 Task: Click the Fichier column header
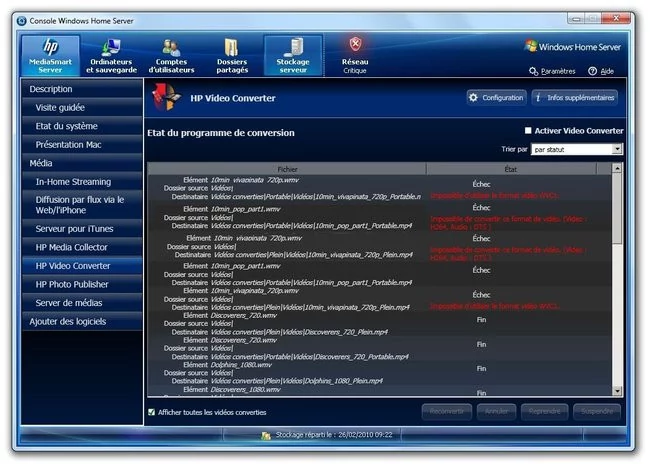coord(287,169)
